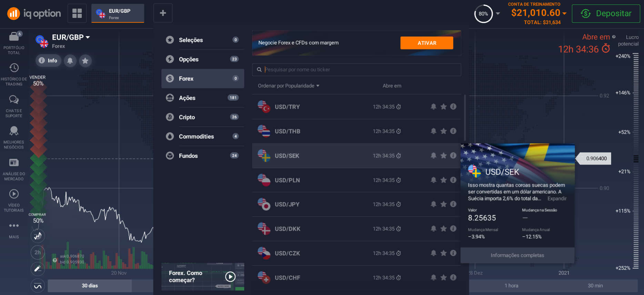This screenshot has height=295, width=644.
Task: Select the Ações category
Action: (203, 98)
